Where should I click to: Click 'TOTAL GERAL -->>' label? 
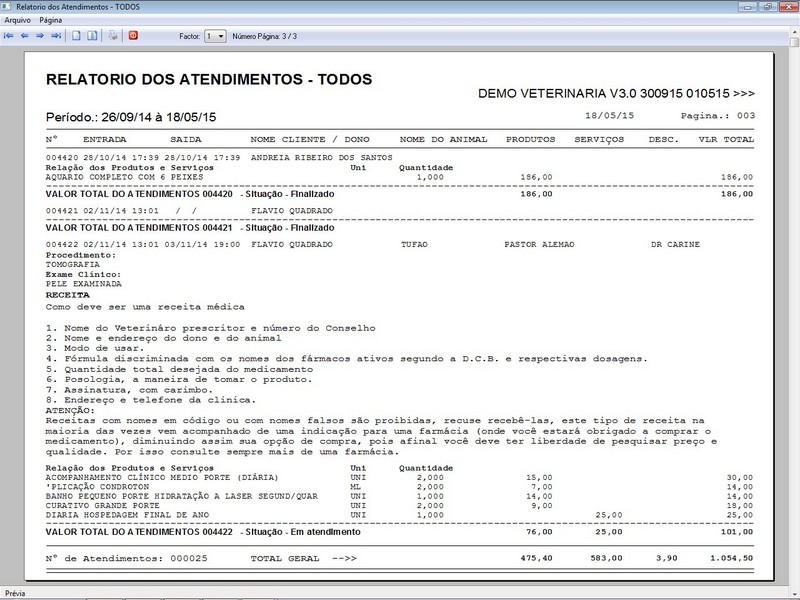coord(303,558)
